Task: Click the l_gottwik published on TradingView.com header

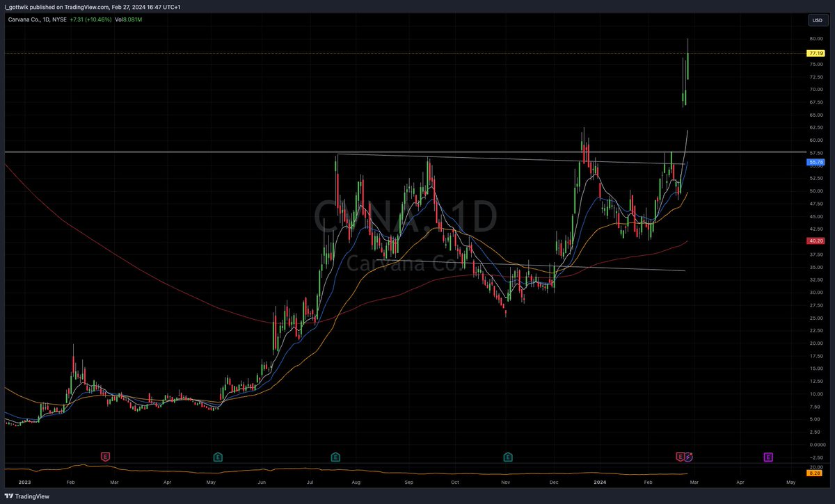Action: pos(93,6)
